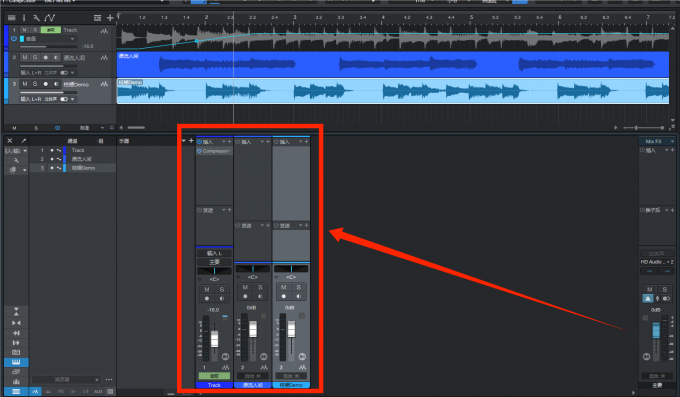Click the green automation mode button on channel 1
This screenshot has height=397, width=680.
click(214, 376)
